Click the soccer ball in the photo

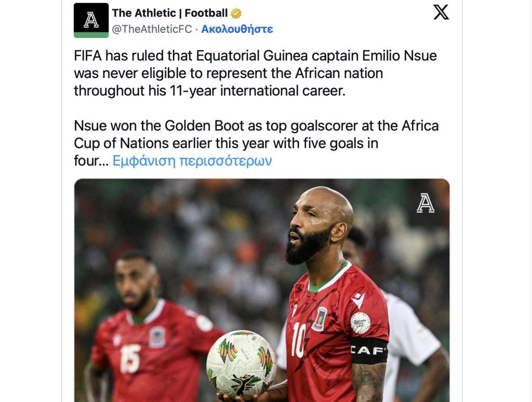[241, 364]
